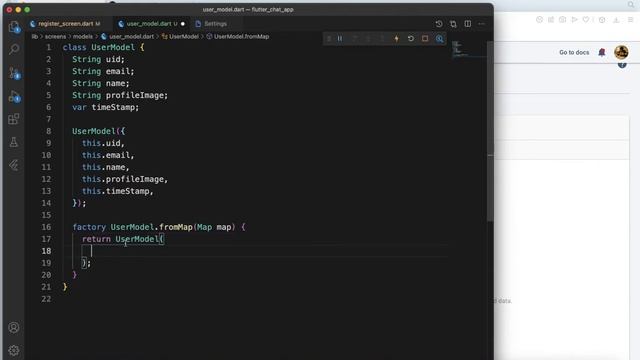The width and height of the screenshot is (640, 360).
Task: Place the cursor on 'class UserModel {' line
Action: tap(103, 47)
